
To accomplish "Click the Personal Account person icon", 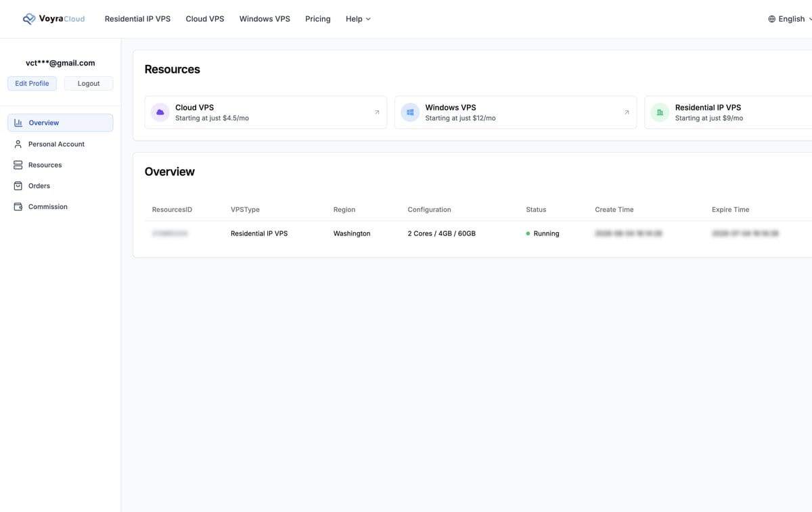I will pos(18,144).
